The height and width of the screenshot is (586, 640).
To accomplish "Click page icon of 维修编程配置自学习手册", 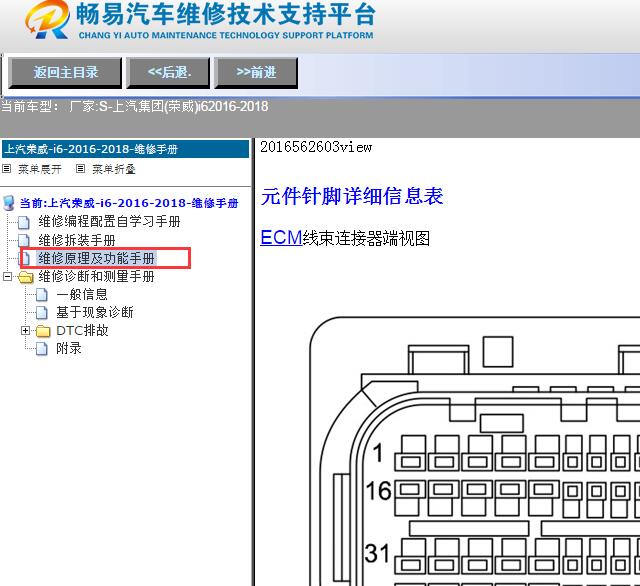I will coord(24,222).
